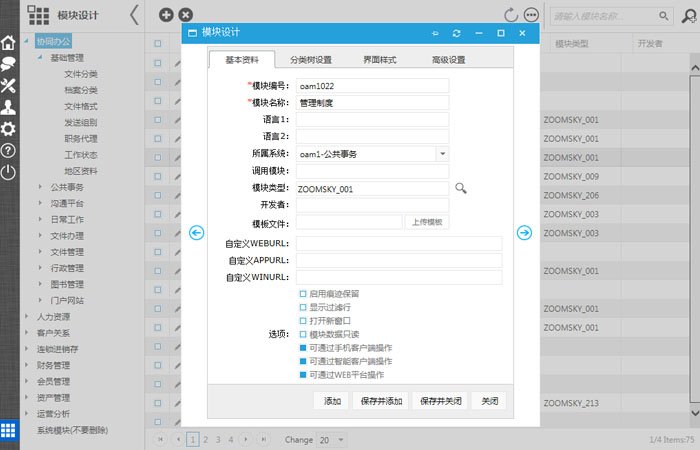Click the reload icon in the dialog title bar
The image size is (700, 450).
click(x=456, y=33)
